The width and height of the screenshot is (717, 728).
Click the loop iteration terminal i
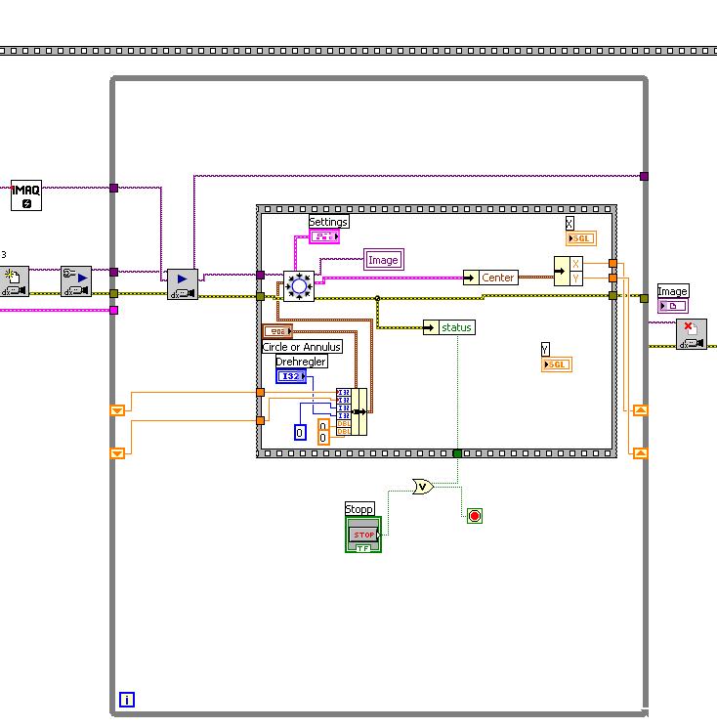127,700
